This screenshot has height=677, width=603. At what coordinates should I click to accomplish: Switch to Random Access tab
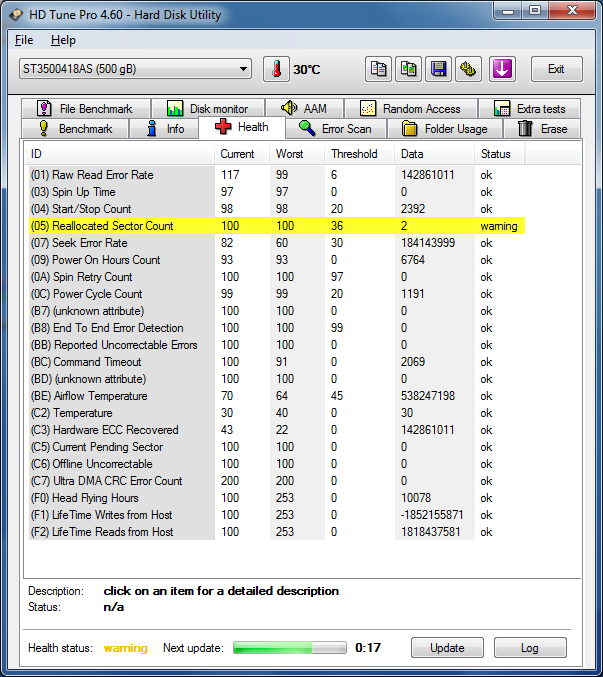click(411, 108)
